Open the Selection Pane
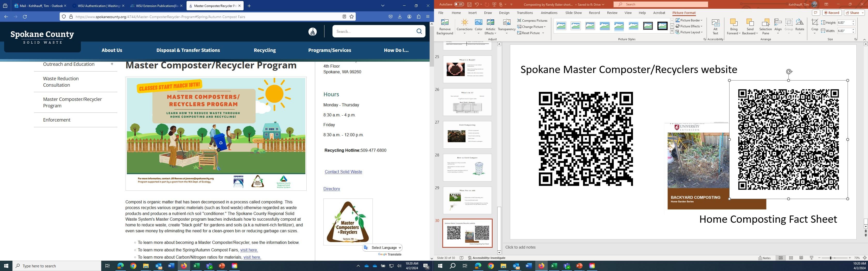The height and width of the screenshot is (271, 868). 765,27
